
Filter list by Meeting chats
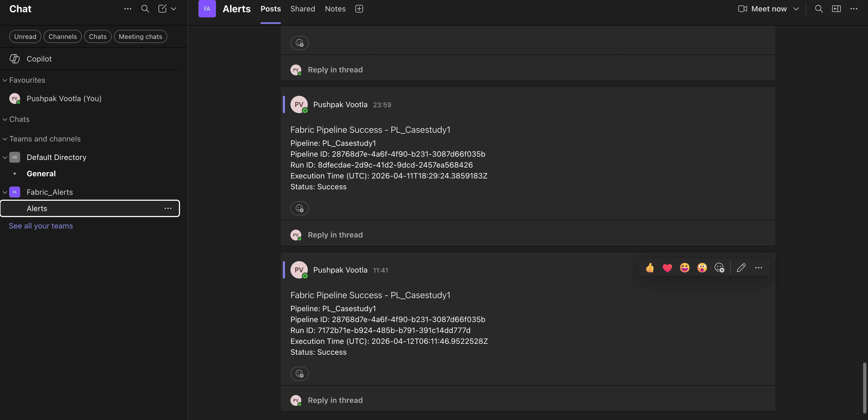141,36
